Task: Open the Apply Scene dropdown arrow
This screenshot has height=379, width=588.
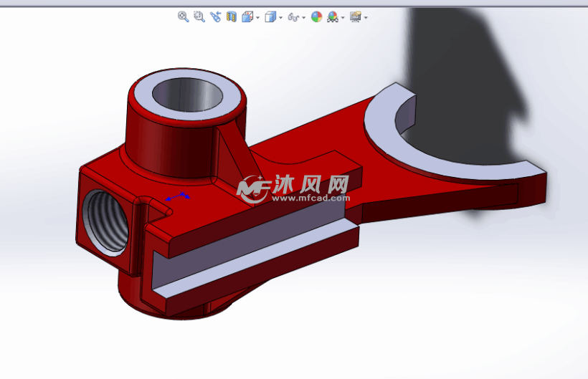Action: [343, 17]
